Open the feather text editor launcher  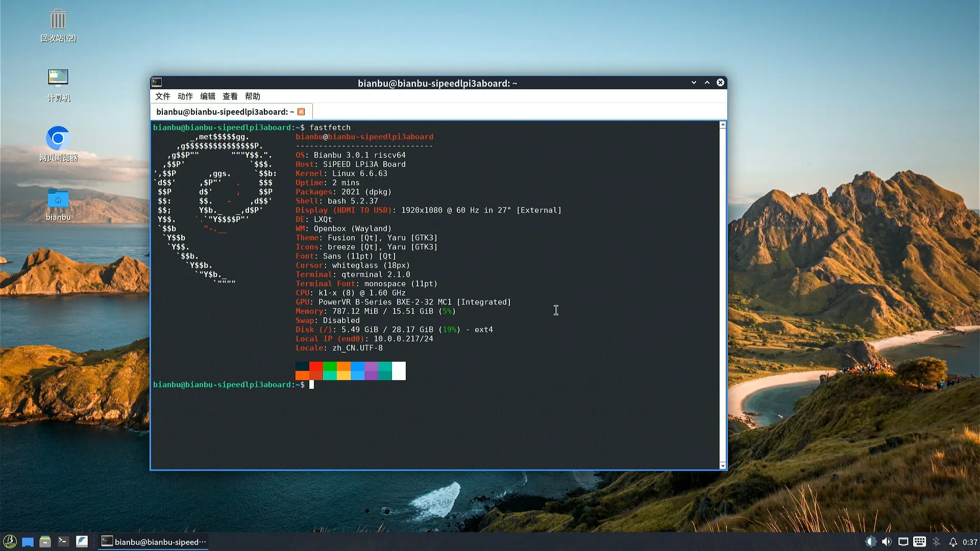click(x=82, y=541)
